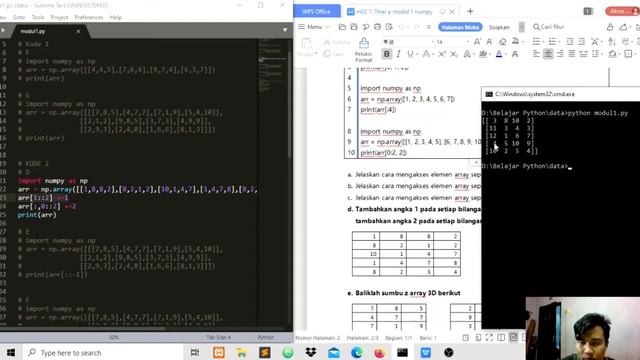This screenshot has height=360, width=640.
Task: Open the Microsoft Edge taskbar icon
Action: [357, 352]
